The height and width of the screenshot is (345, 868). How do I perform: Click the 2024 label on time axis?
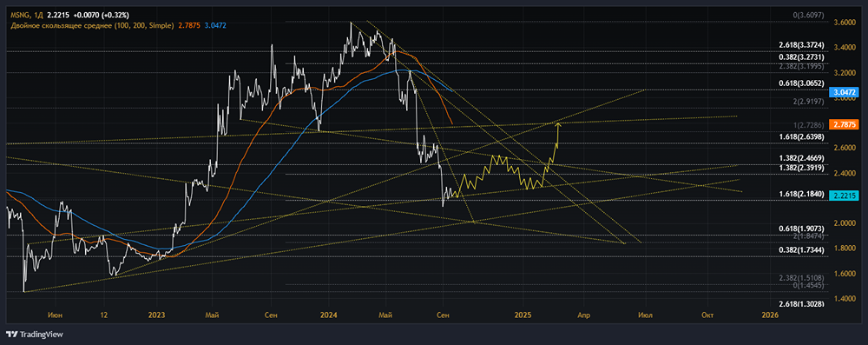329,315
